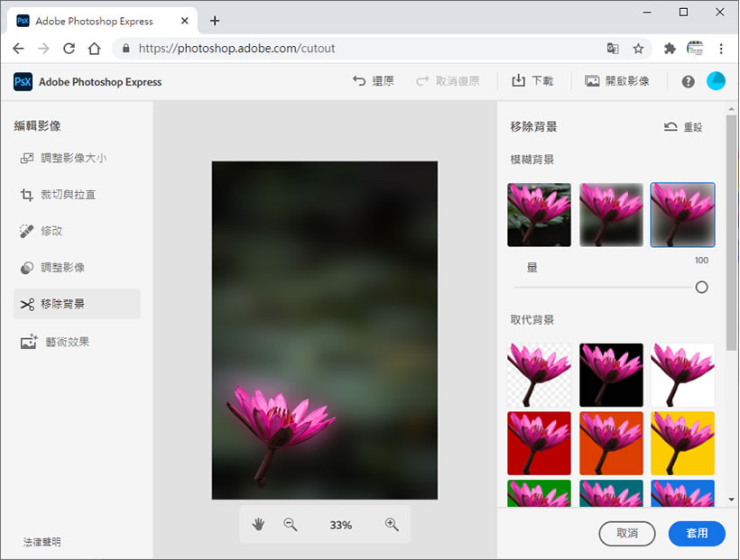Click the calendar extension icon in toolbar

point(695,48)
